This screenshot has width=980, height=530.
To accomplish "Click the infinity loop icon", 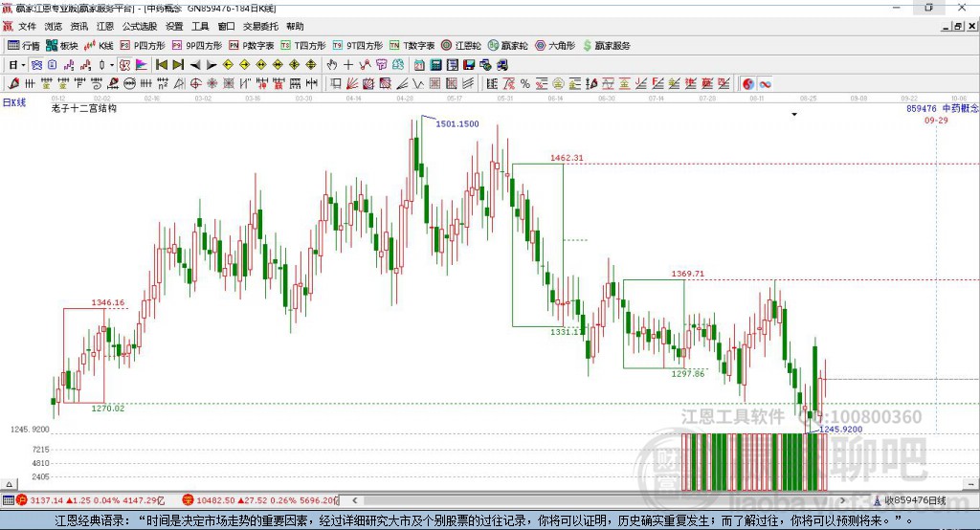I will tap(765, 84).
